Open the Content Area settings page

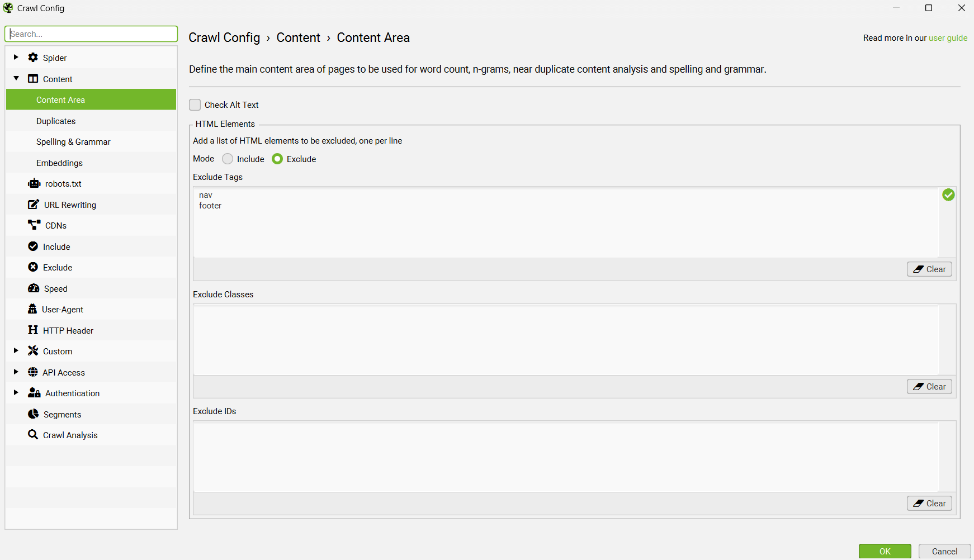pos(91,99)
